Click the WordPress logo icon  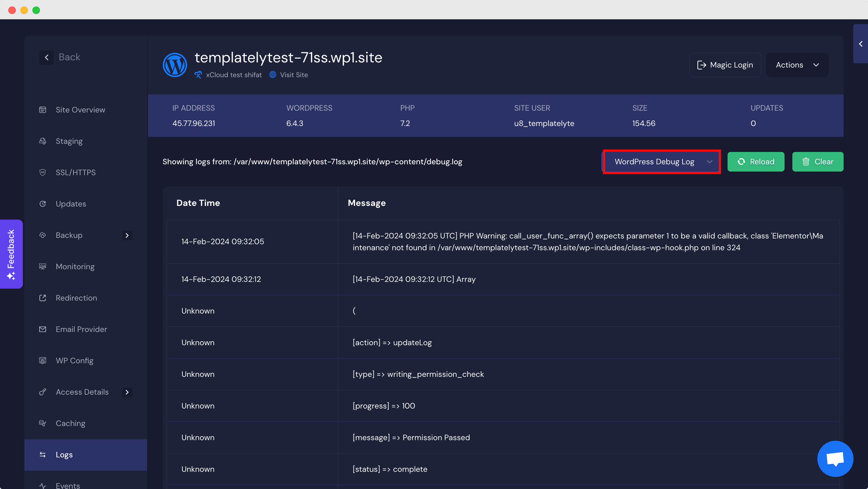click(175, 65)
